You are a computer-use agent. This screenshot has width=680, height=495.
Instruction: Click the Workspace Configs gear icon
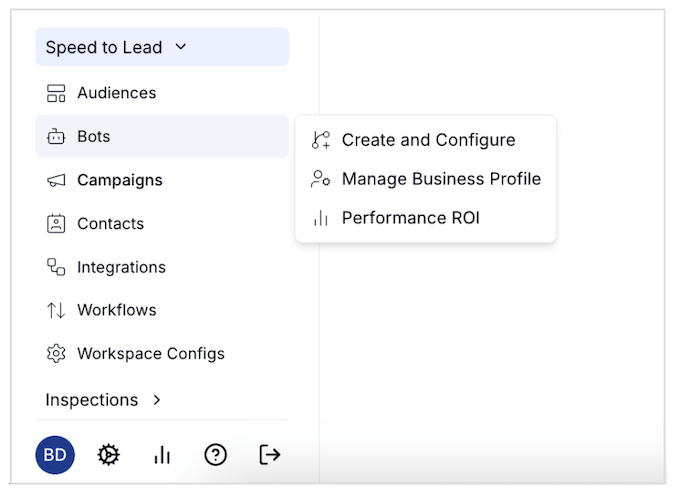[x=56, y=354]
